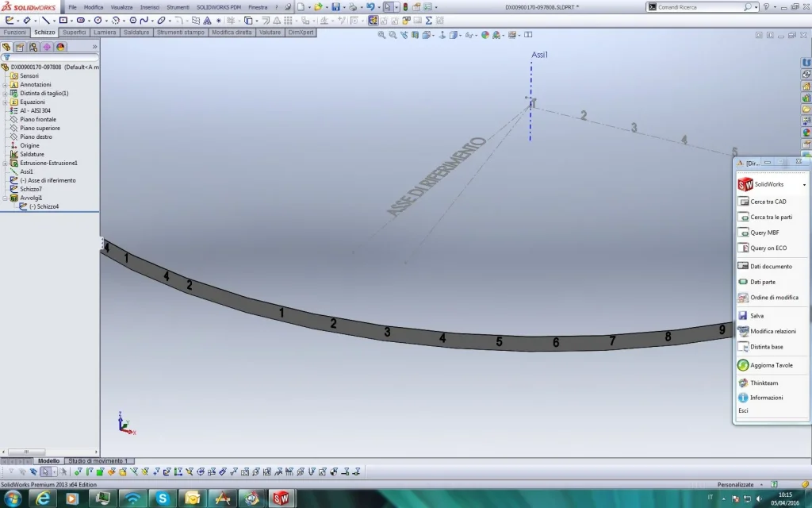The width and height of the screenshot is (812, 508).
Task: Click the Rebuild traffic light icon
Action: coord(405,6)
